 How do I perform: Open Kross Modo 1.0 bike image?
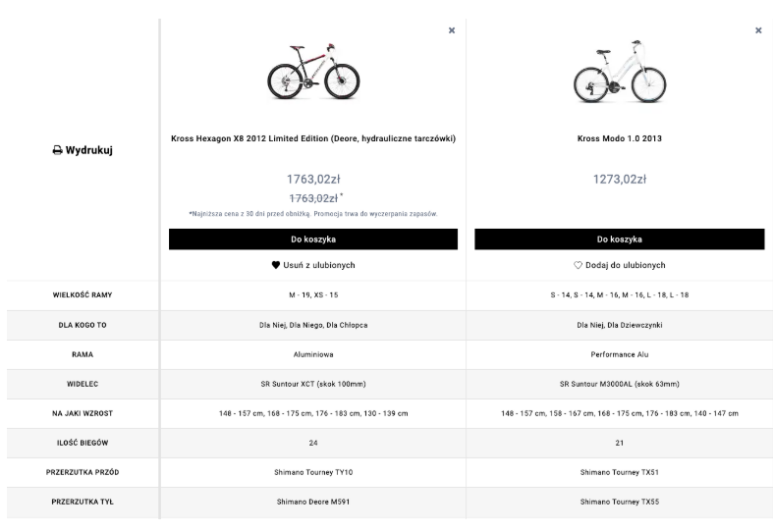[x=619, y=71]
